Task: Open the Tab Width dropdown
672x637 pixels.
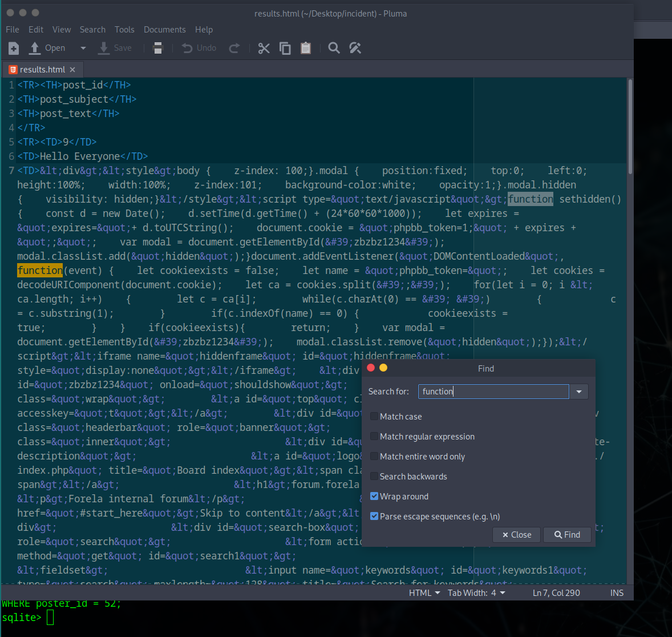Action: coord(476,593)
